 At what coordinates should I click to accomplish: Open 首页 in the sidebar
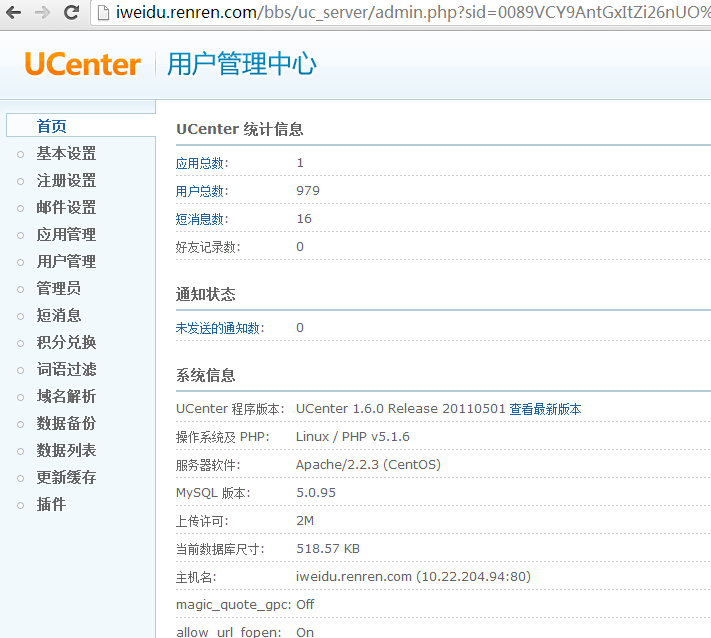[x=51, y=126]
